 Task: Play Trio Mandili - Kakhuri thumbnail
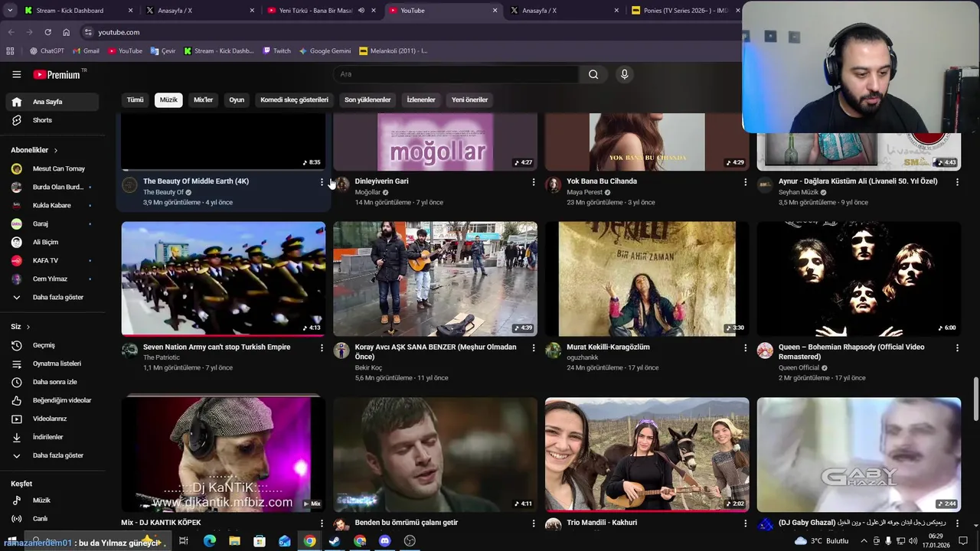(x=647, y=455)
